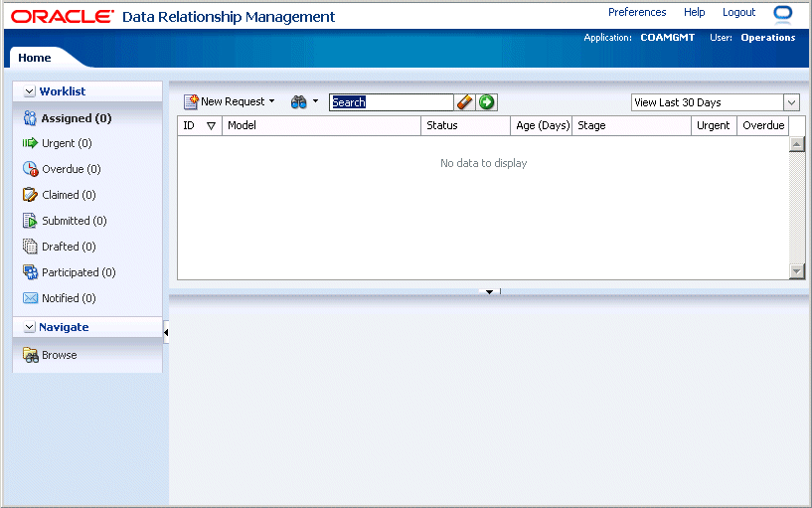Viewport: 812px width, 508px height.
Task: Open the Help link
Action: (695, 12)
